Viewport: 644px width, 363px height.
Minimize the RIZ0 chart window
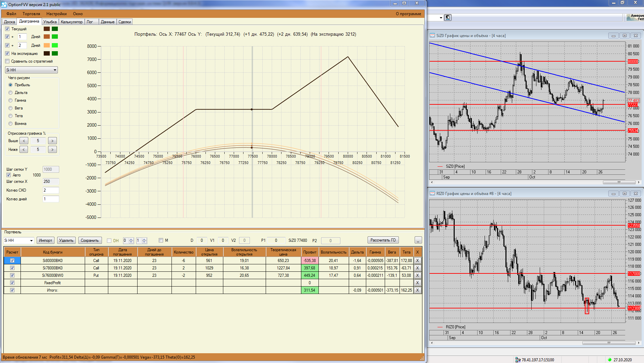[x=613, y=194]
